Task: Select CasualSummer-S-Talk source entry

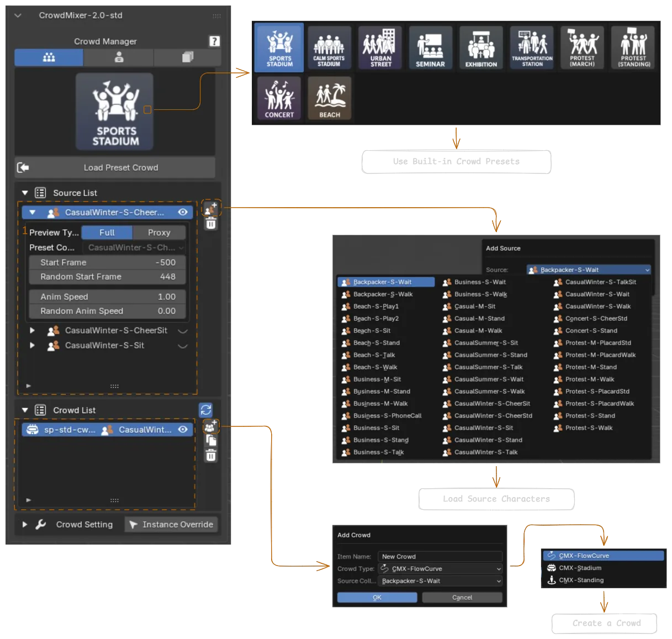Action: point(488,367)
